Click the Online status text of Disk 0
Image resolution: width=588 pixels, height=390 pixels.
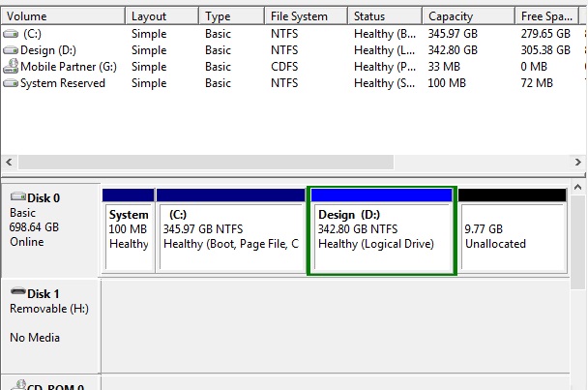[27, 242]
